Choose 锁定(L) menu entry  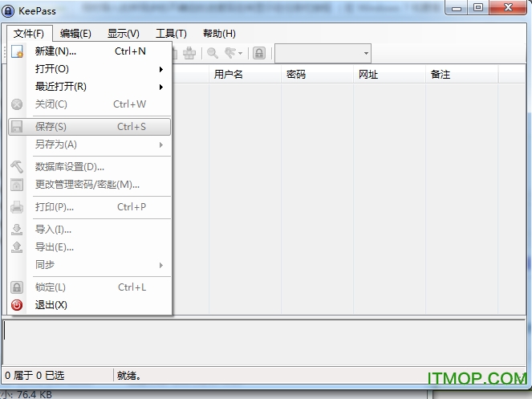(x=90, y=287)
